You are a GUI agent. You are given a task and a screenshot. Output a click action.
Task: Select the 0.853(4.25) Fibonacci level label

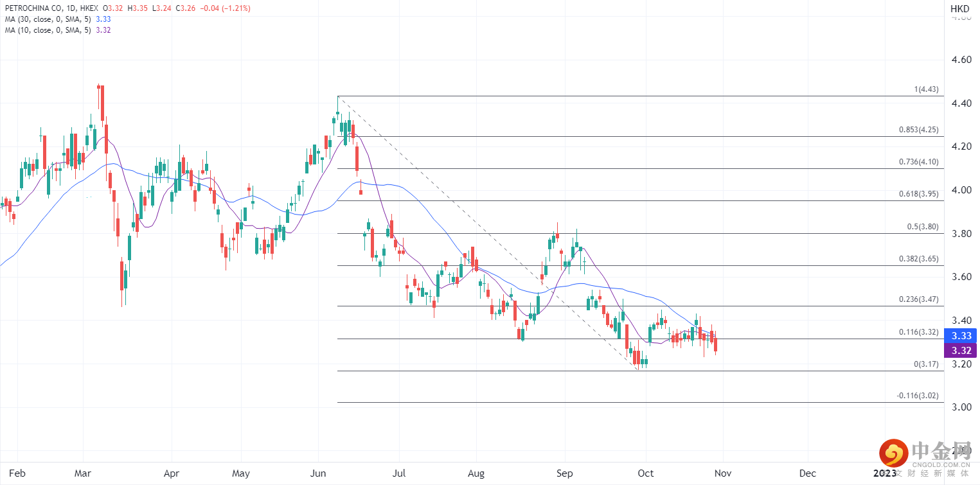click(x=919, y=130)
